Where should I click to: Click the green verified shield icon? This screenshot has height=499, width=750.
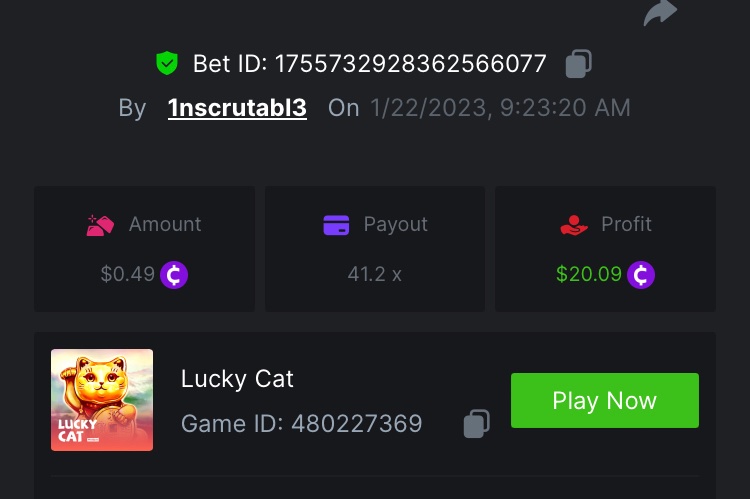pos(166,64)
